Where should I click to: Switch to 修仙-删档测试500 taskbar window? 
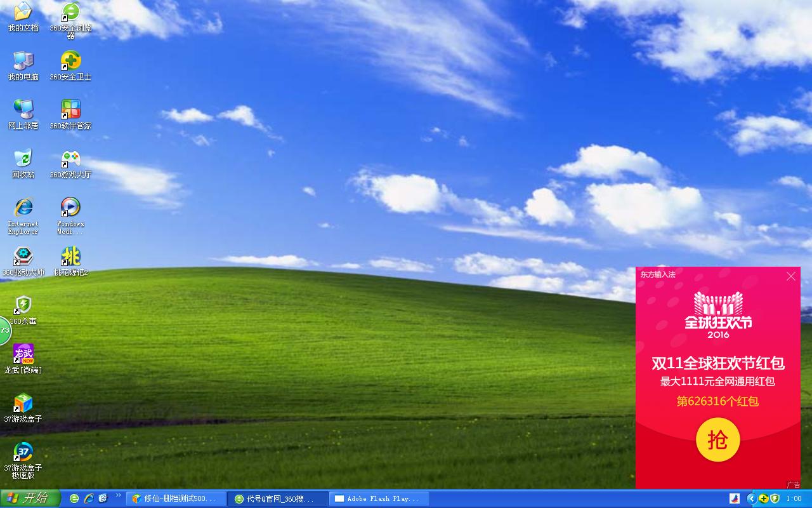[x=176, y=498]
